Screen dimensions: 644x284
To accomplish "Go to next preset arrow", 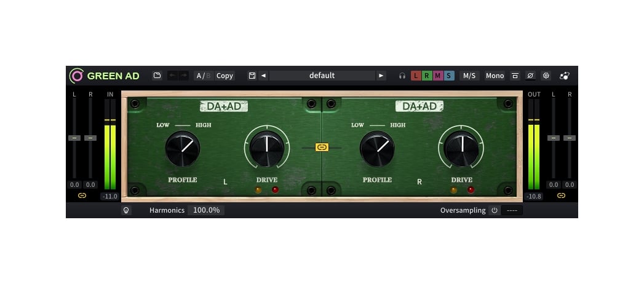I will (x=381, y=76).
